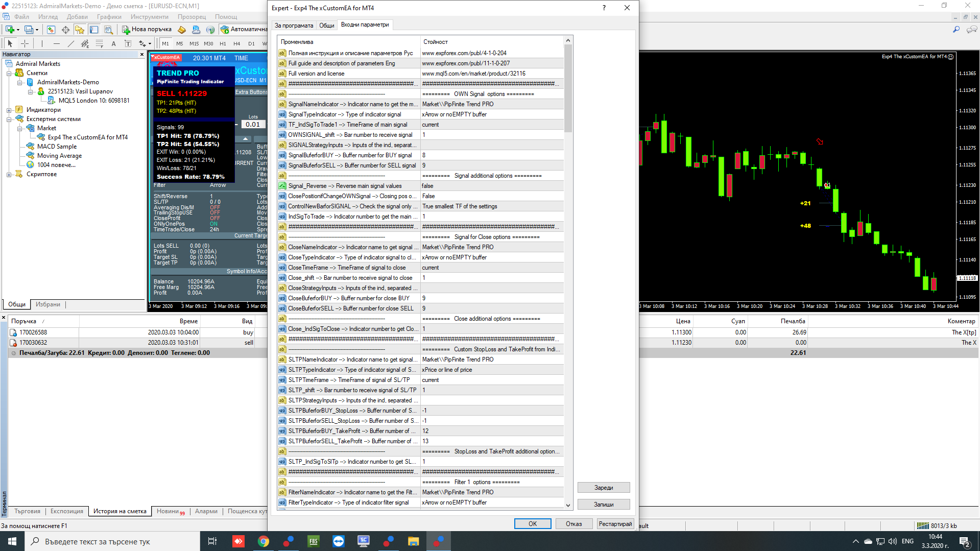Toggle the Market Watch window icon
The image size is (980, 551).
pyautogui.click(x=51, y=30)
